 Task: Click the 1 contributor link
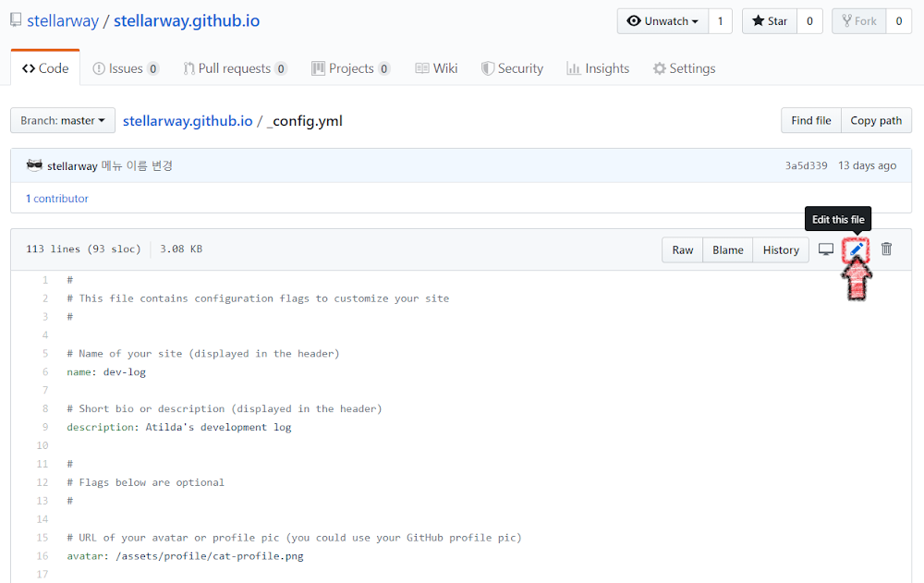click(x=57, y=199)
